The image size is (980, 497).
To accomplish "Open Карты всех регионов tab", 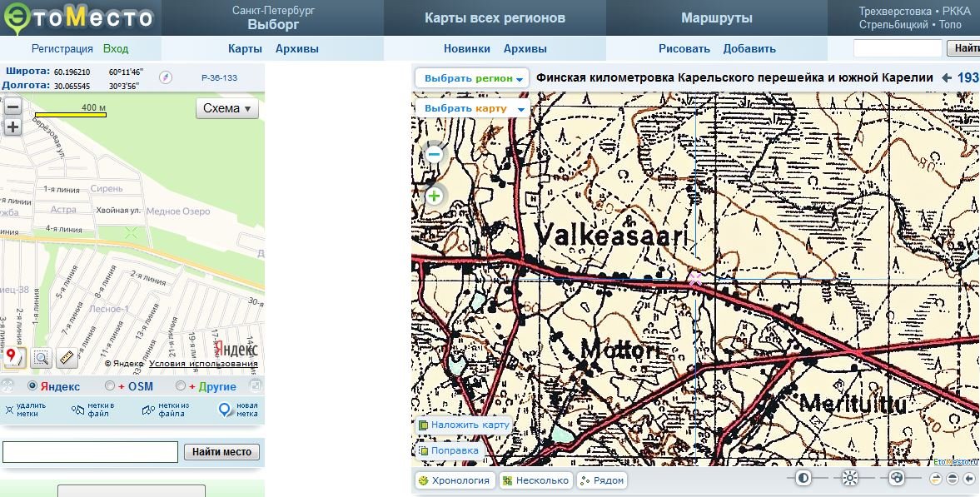I will pos(495,17).
